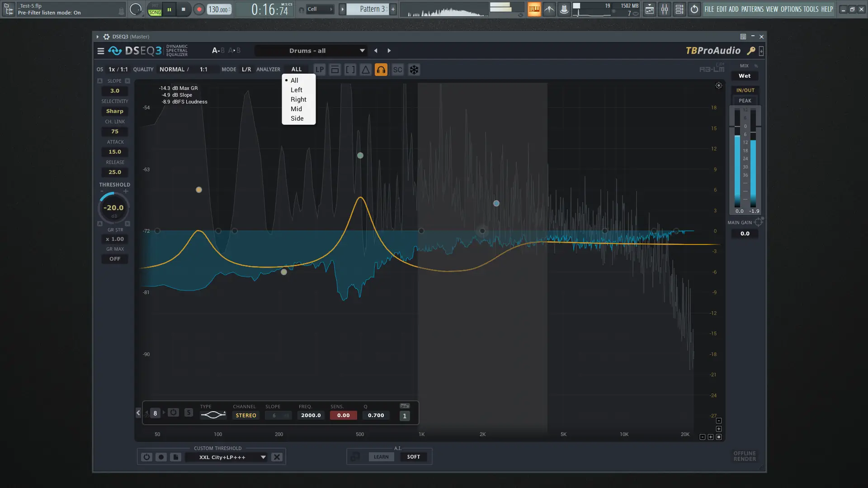
Task: Open the DSEQ3 hamburger menu icon
Action: coord(100,51)
